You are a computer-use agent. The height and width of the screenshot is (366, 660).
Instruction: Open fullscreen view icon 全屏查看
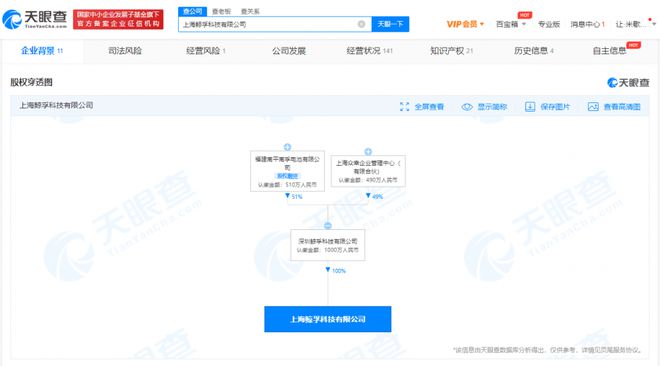click(405, 107)
